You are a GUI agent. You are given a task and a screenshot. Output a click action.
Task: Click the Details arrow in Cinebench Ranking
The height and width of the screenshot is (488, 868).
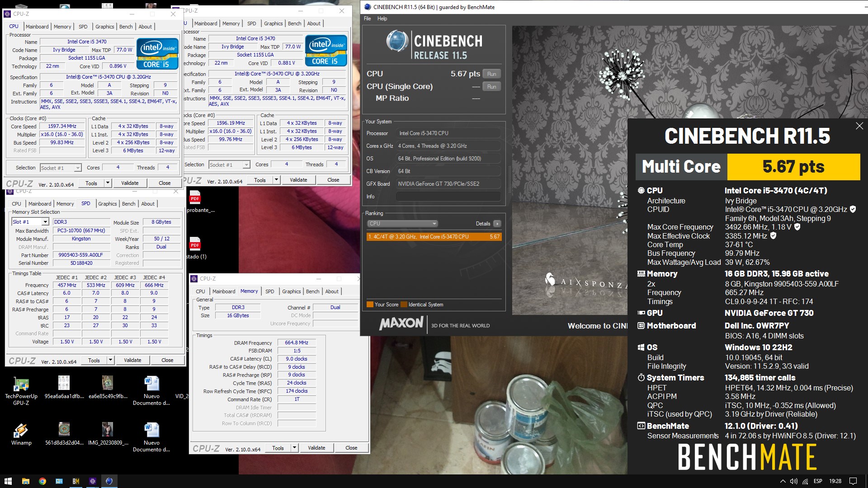click(497, 224)
